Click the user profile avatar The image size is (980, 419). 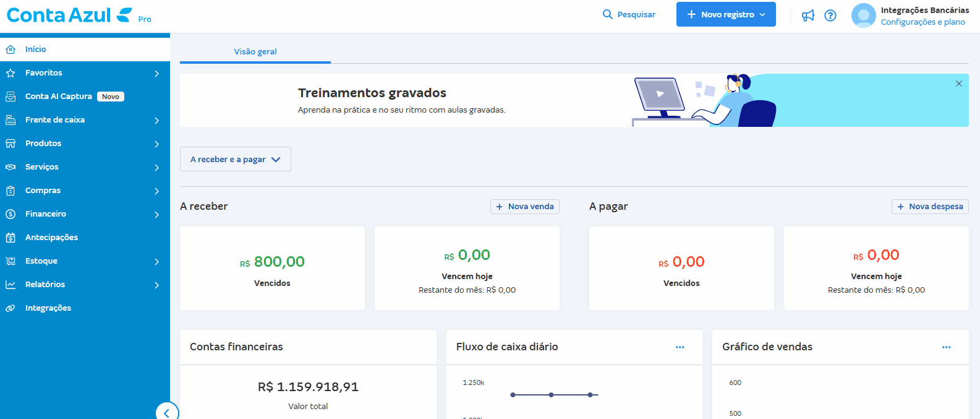point(864,15)
